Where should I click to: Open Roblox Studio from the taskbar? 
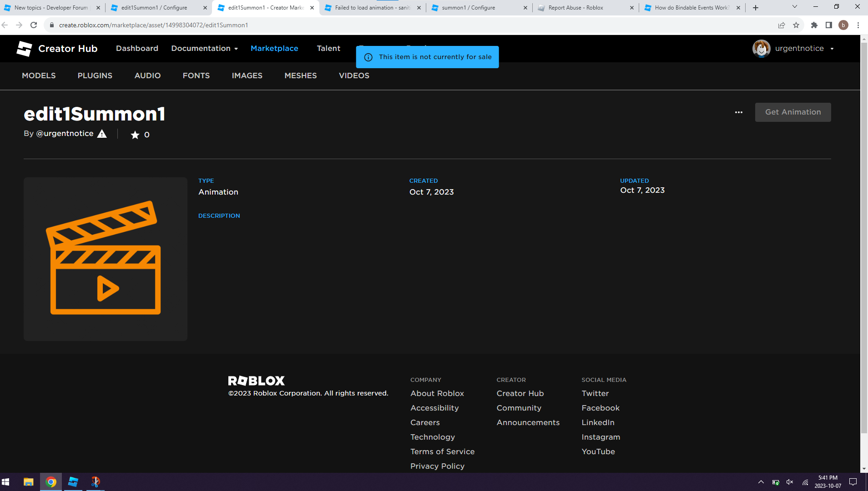click(73, 481)
